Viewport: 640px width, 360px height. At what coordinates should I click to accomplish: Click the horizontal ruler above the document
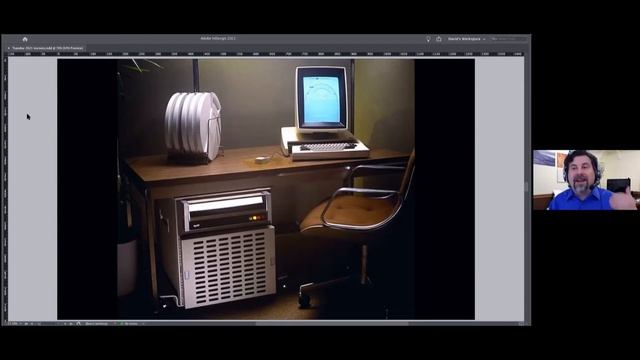click(x=266, y=54)
